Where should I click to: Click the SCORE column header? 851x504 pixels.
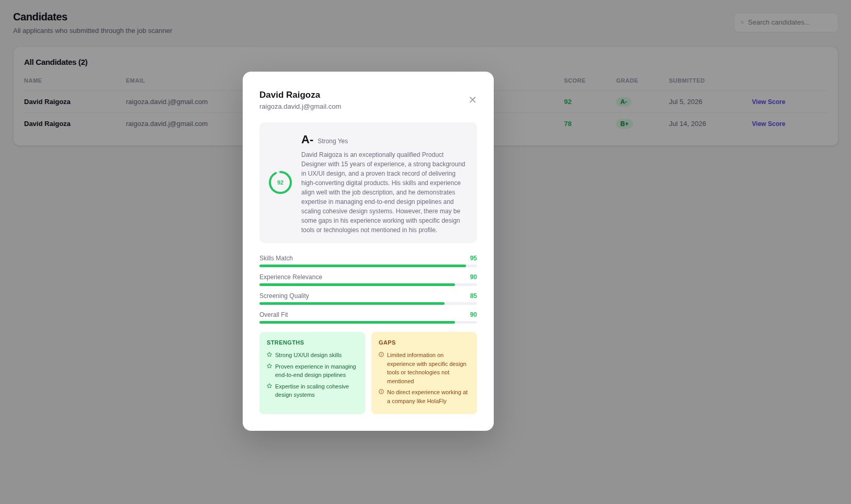(x=574, y=81)
